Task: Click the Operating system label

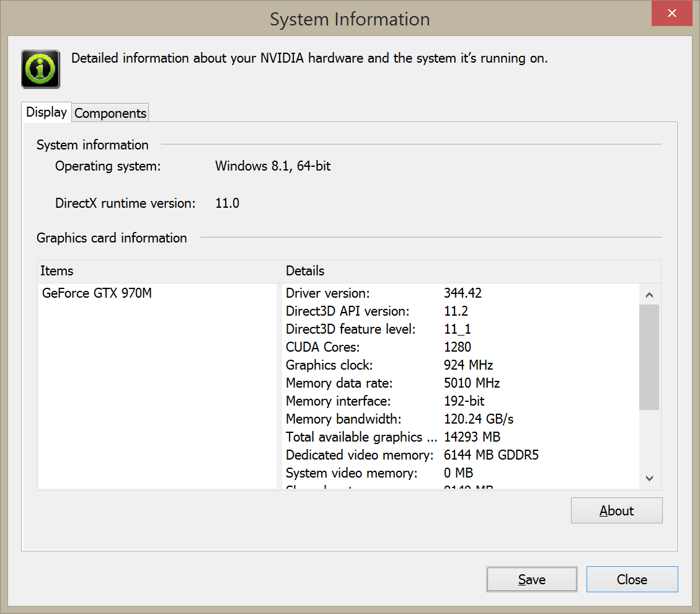Action: (x=108, y=166)
